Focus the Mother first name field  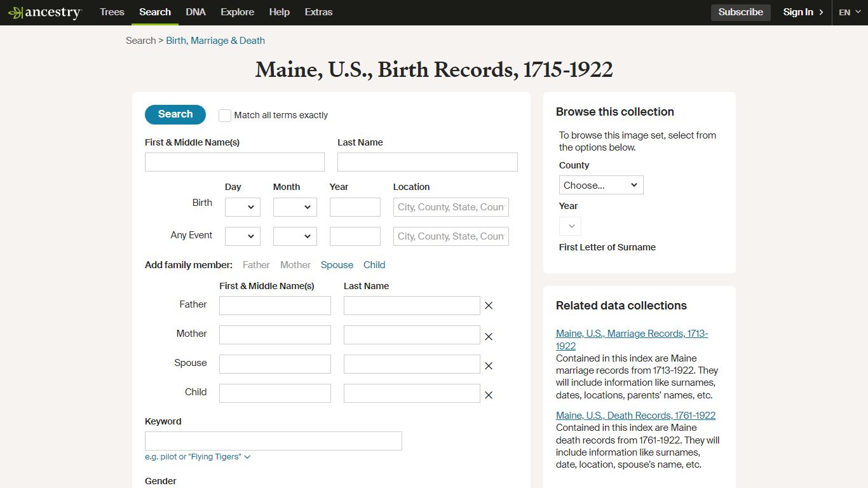[275, 335]
